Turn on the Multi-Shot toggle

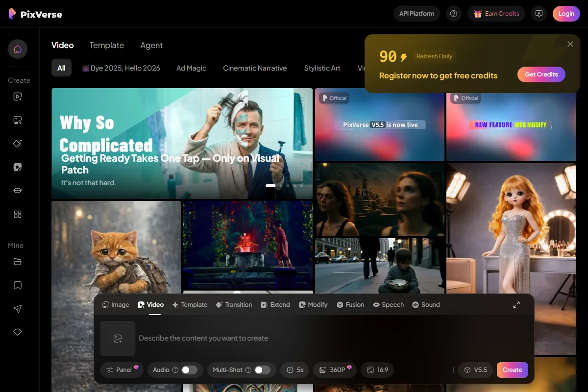(x=262, y=370)
